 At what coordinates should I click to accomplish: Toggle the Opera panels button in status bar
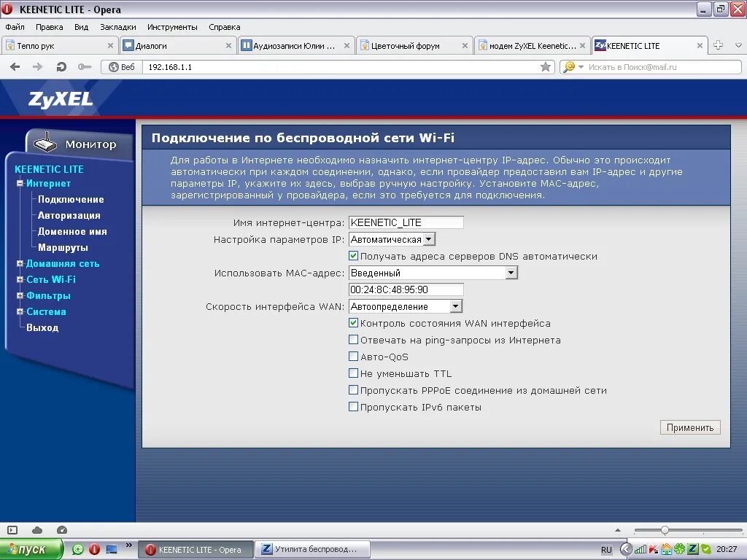tap(13, 530)
